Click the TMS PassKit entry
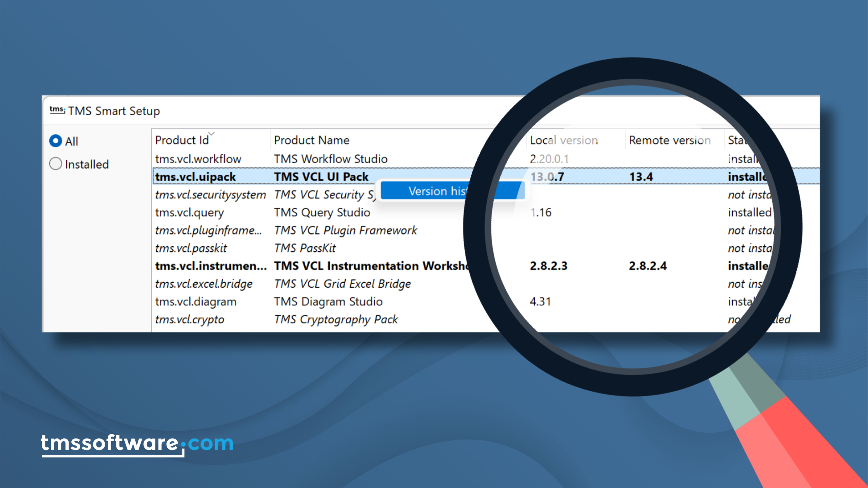The height and width of the screenshot is (488, 868). [305, 248]
